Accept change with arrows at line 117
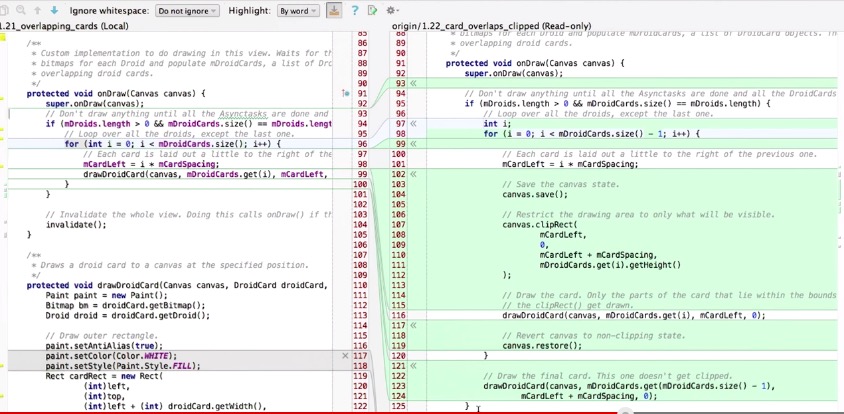 point(414,325)
